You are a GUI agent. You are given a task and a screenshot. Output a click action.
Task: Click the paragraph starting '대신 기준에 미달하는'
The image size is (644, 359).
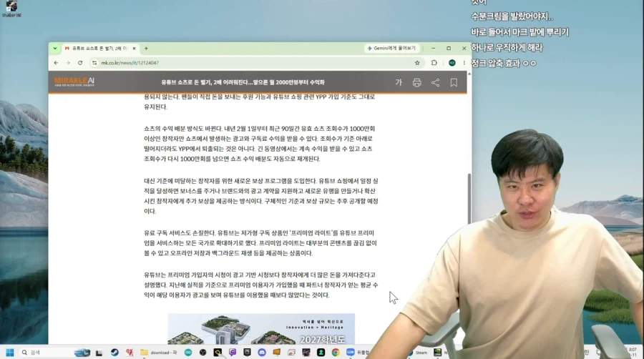tap(260, 196)
